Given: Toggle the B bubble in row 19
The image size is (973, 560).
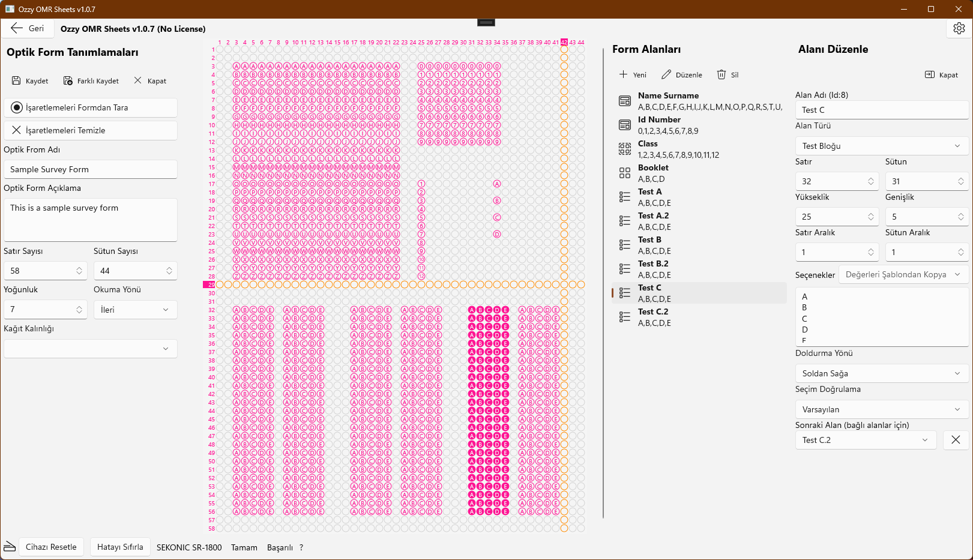Looking at the screenshot, I should [x=496, y=200].
